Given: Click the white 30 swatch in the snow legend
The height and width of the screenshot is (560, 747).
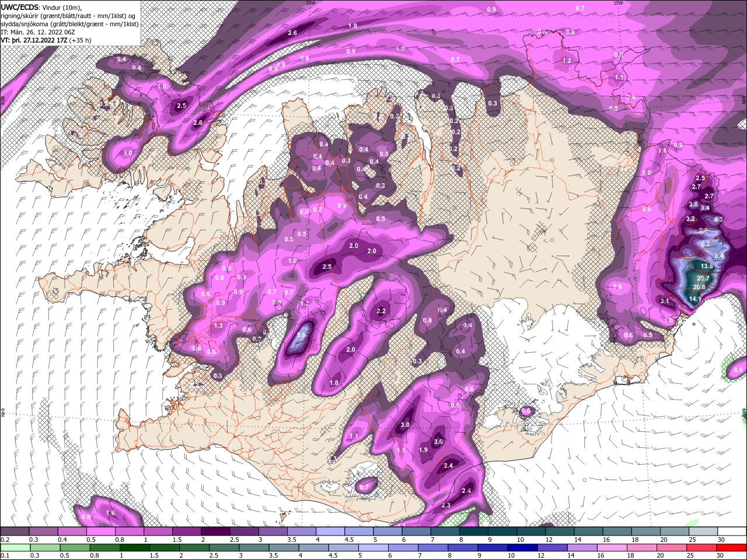Looking at the screenshot, I should (x=732, y=531).
